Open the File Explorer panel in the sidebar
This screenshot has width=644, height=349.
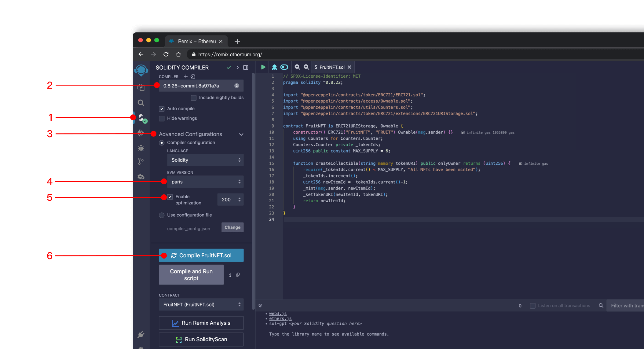point(141,88)
